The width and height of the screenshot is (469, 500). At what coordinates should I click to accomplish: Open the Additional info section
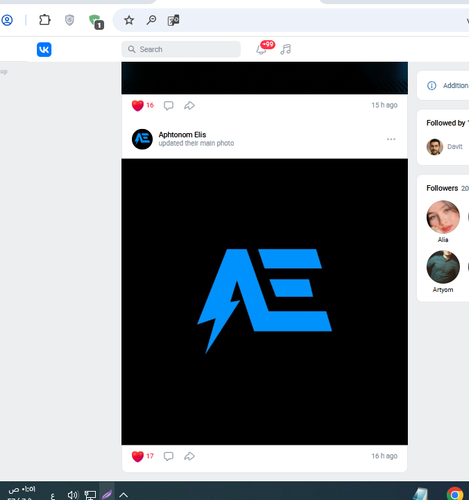443,85
